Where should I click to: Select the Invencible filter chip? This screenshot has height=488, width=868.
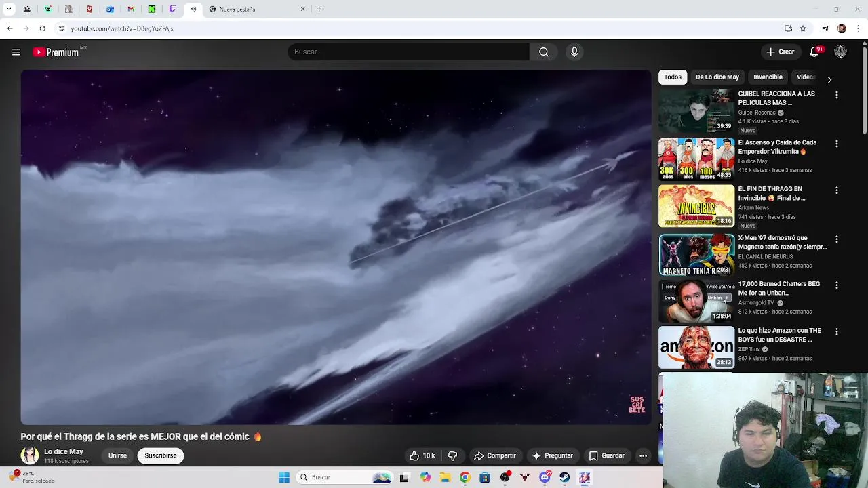(x=768, y=77)
